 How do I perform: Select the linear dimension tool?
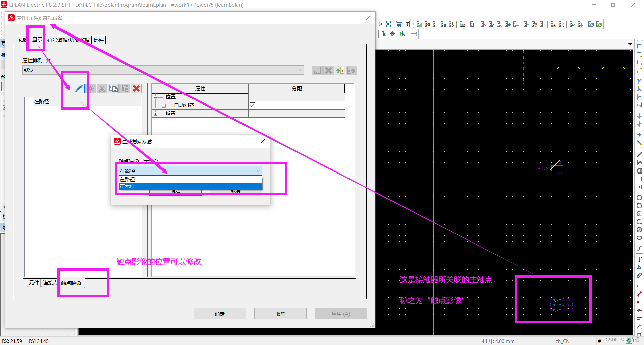click(x=639, y=286)
